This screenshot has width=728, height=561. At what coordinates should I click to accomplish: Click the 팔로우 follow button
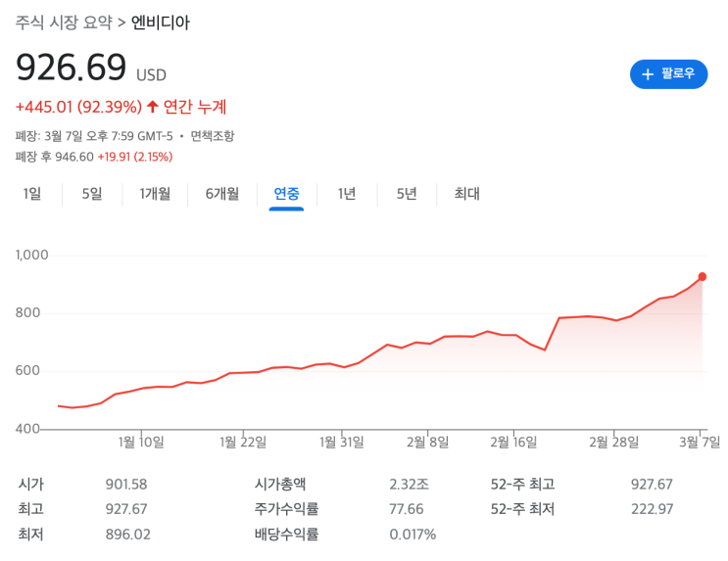coord(668,73)
